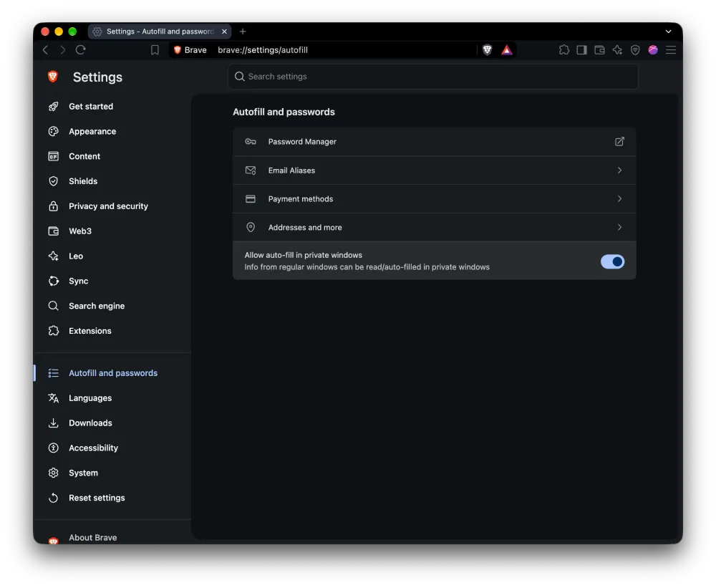Open Email Aliases row
Image resolution: width=716 pixels, height=588 pixels.
click(435, 170)
